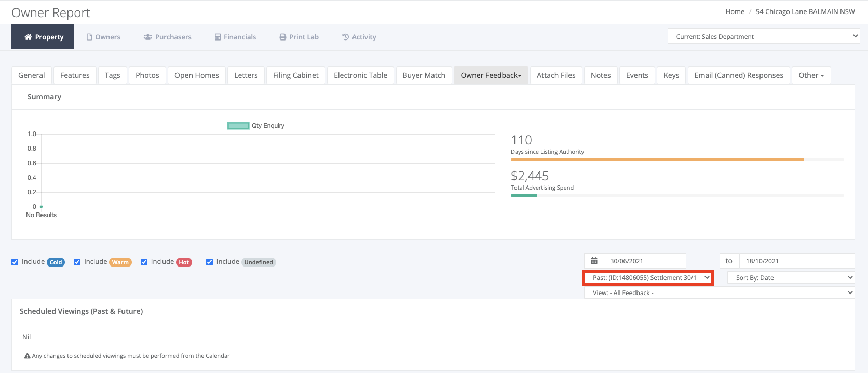Open the Keys tab

click(671, 75)
